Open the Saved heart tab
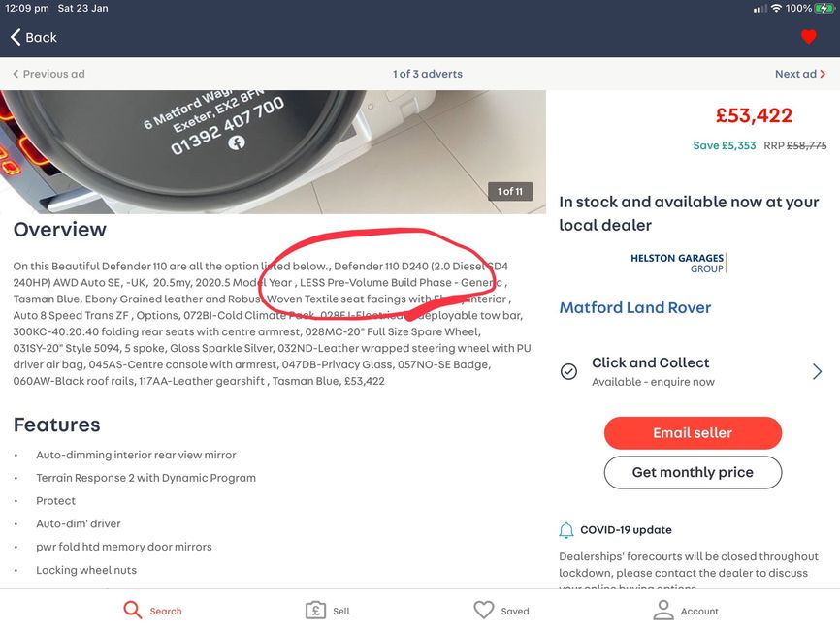The height and width of the screenshot is (630, 840). click(x=484, y=611)
